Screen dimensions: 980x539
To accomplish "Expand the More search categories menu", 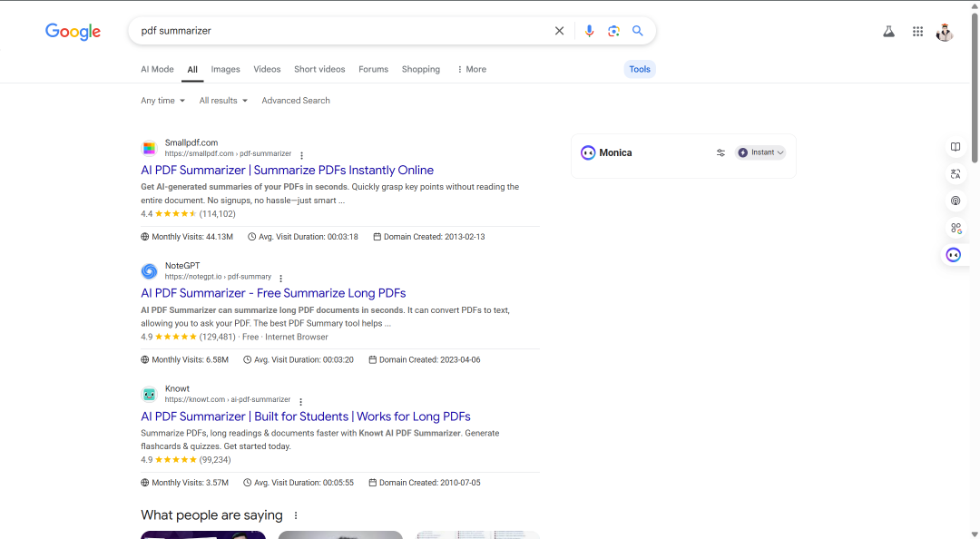I will [x=471, y=69].
